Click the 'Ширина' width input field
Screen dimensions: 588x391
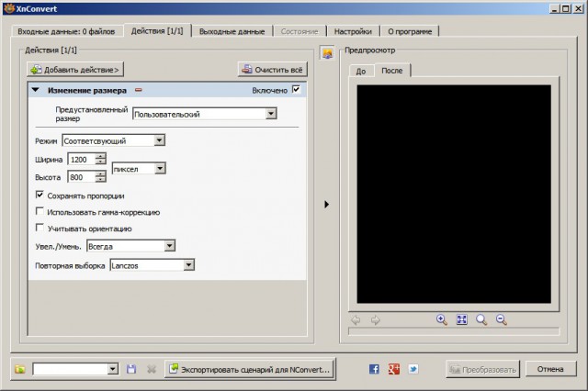81,160
